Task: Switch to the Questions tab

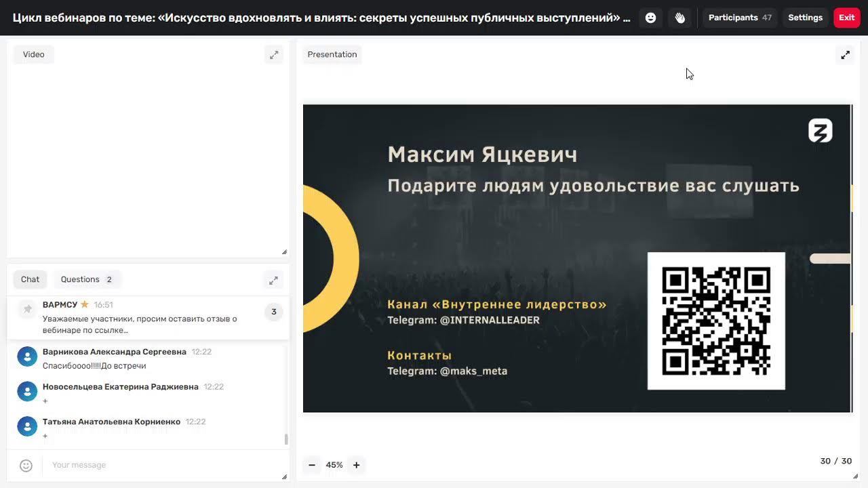Action: click(x=86, y=279)
